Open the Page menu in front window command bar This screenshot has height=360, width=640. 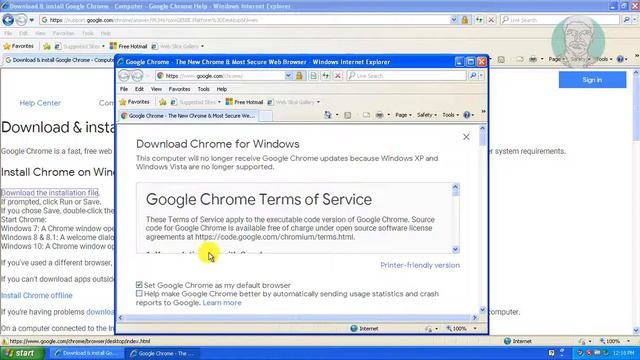pos(403,115)
